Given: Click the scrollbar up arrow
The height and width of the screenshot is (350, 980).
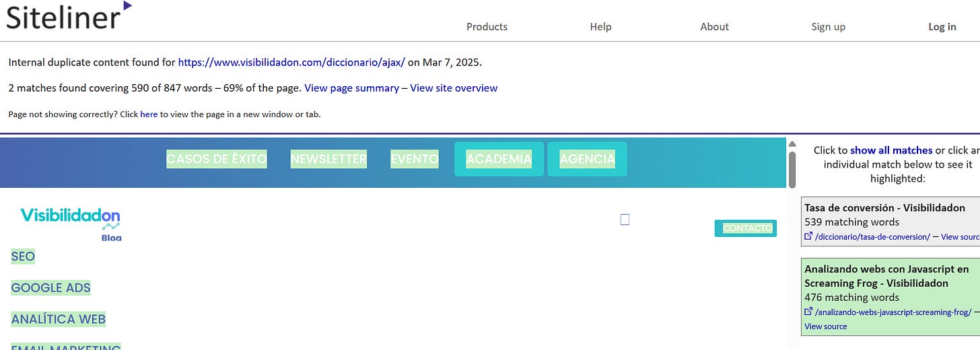Looking at the screenshot, I should point(792,144).
